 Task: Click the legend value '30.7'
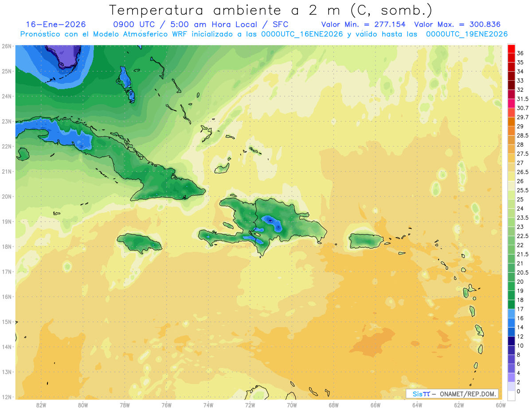pos(523,108)
